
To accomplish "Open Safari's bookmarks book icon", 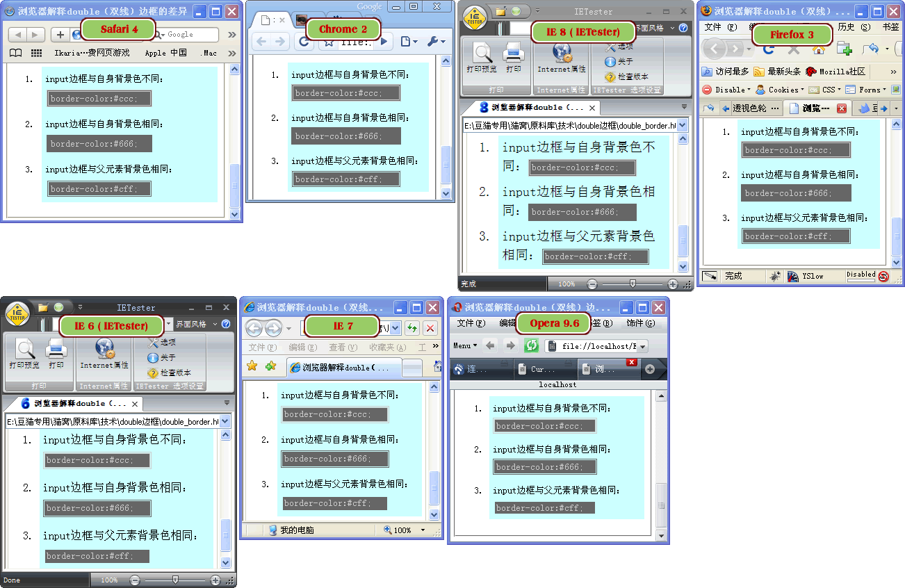I will [x=16, y=53].
